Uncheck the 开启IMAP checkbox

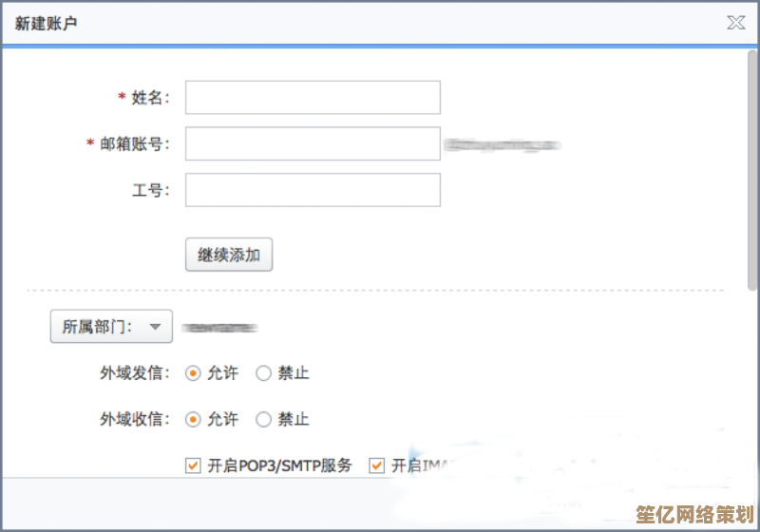tap(377, 465)
